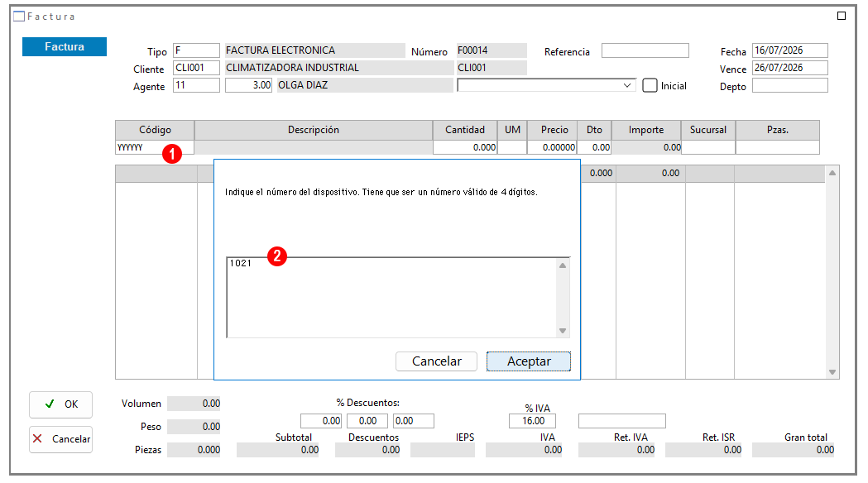The image size is (868, 483).
Task: Click the Factura window icon in title bar
Action: click(x=19, y=16)
